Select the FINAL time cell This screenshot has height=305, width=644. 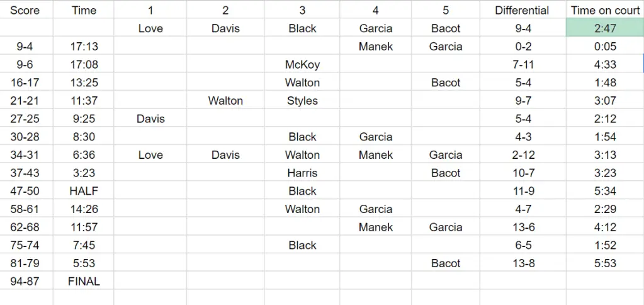click(84, 282)
